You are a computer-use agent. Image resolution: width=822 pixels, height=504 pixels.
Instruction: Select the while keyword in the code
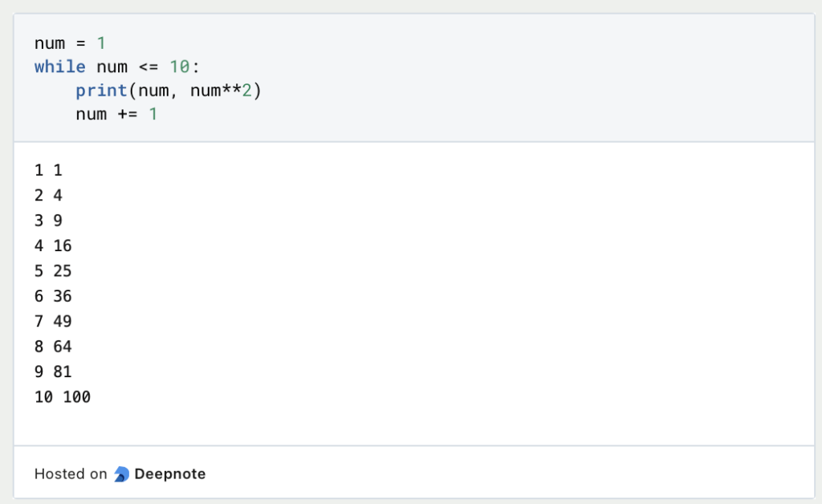pos(59,67)
